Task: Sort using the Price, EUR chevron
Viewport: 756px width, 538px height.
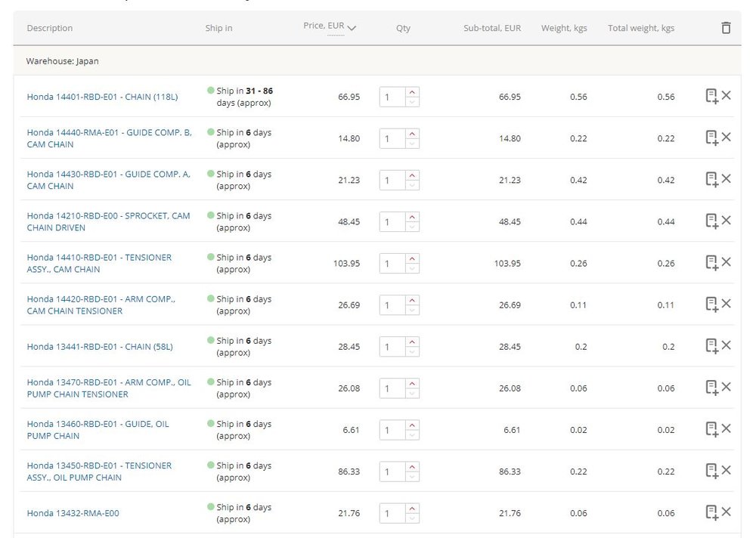Action: click(x=352, y=28)
